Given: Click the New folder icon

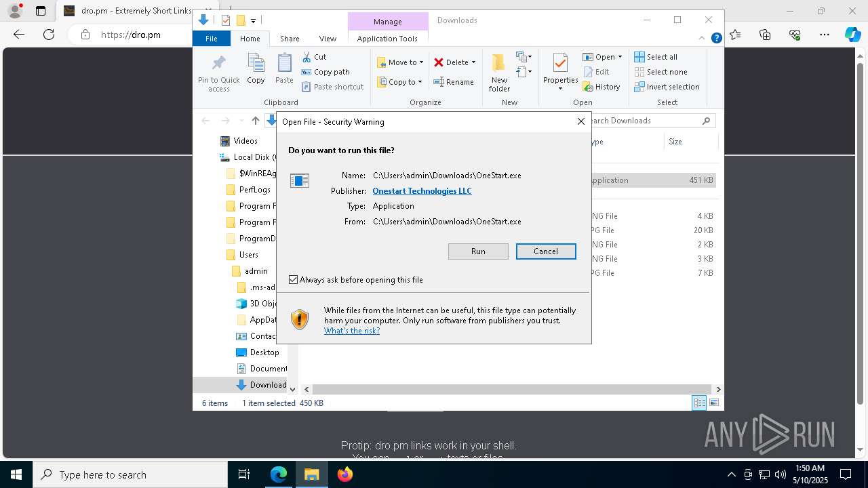Looking at the screenshot, I should [499, 63].
